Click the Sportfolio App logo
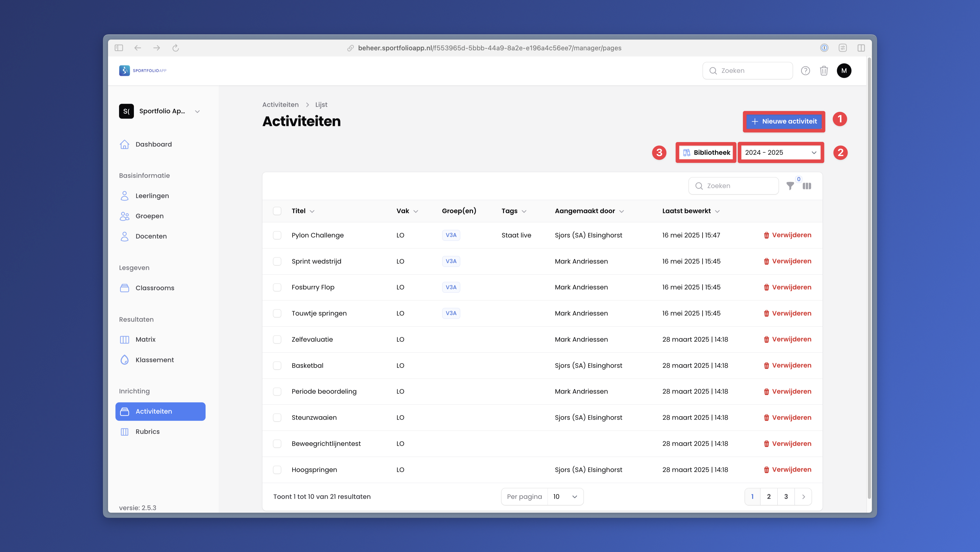The width and height of the screenshot is (980, 552). coord(143,70)
